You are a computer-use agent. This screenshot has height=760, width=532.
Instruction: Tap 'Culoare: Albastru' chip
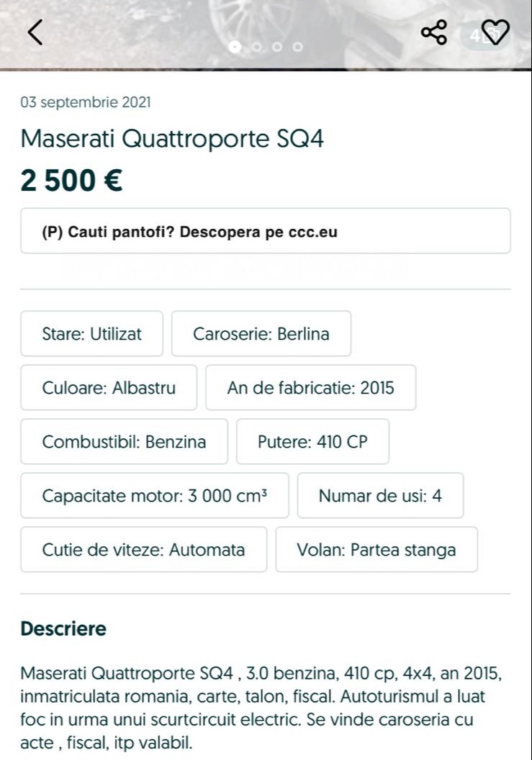108,388
